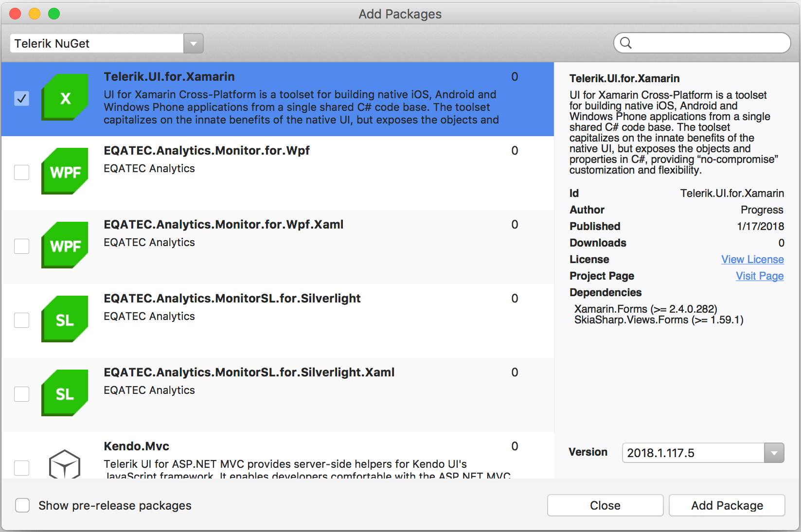The width and height of the screenshot is (801, 532).
Task: Select the EQATEC.Analytics.MonitorSL.for.Silverlight package row
Action: click(x=278, y=321)
